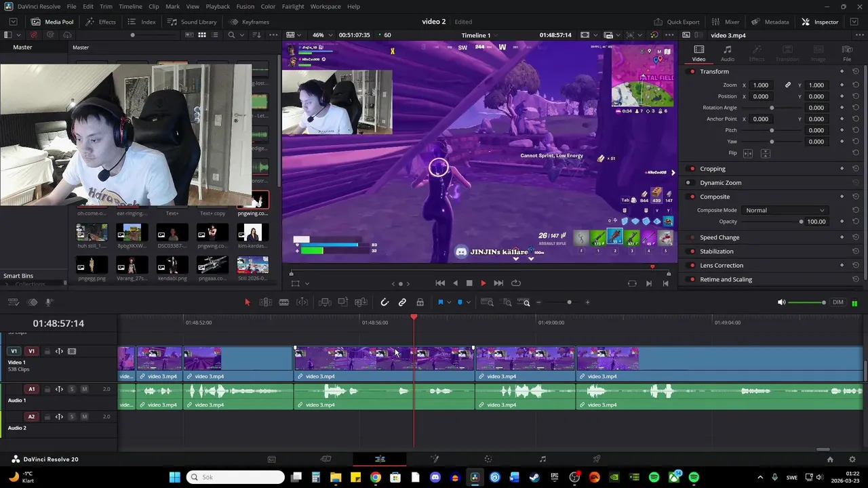868x488 pixels.
Task: Jump to first frame in viewer
Action: (440, 283)
